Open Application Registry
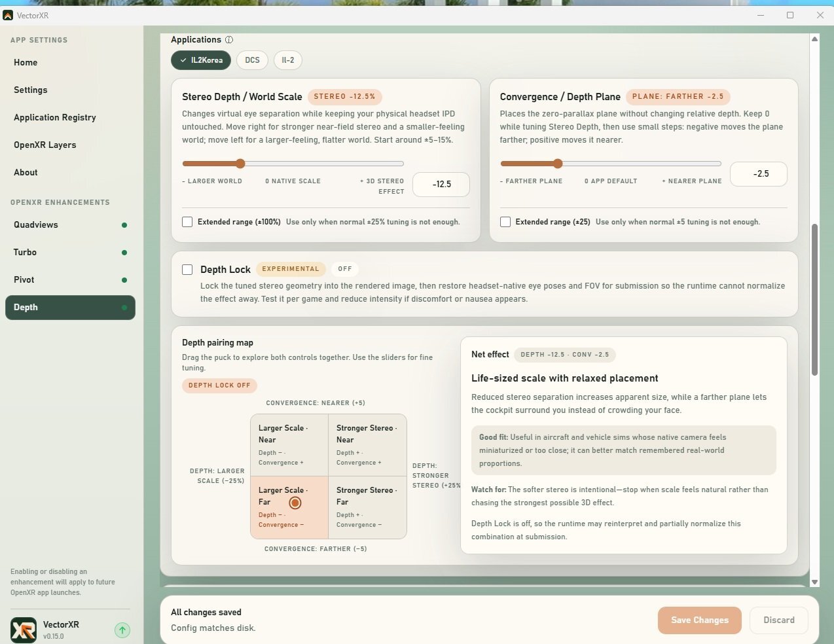The height and width of the screenshot is (644, 834). (70, 118)
